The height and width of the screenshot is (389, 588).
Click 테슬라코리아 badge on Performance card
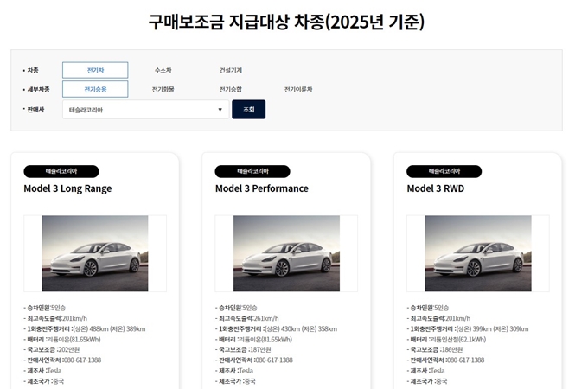pyautogui.click(x=252, y=171)
